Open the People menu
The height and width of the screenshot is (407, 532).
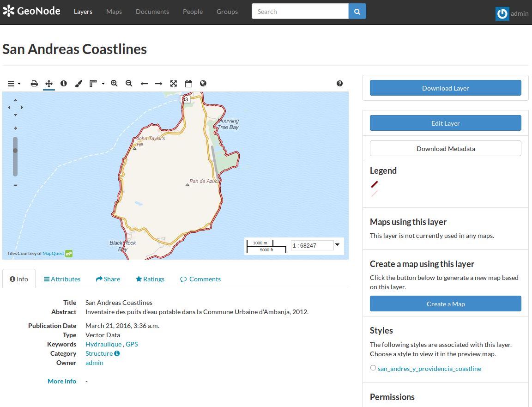193,12
